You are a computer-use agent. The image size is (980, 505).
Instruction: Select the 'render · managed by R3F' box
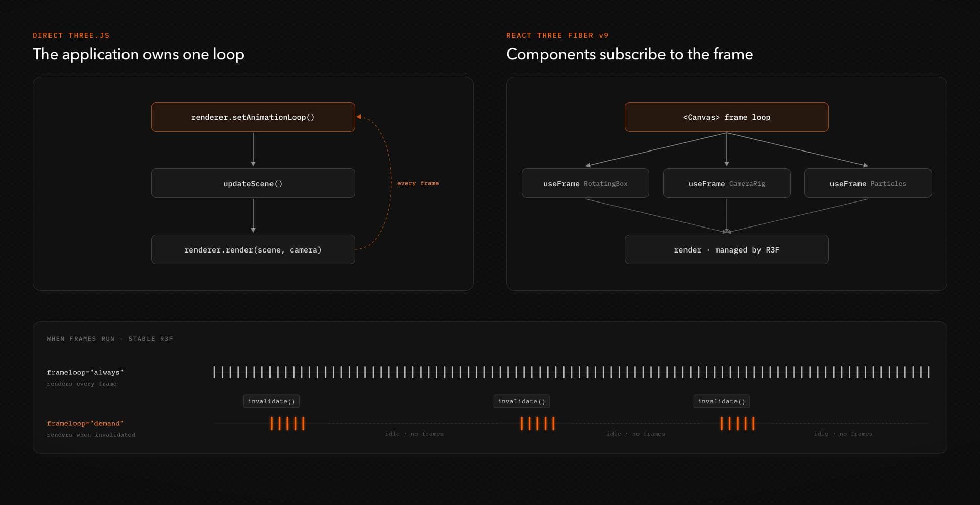(726, 249)
